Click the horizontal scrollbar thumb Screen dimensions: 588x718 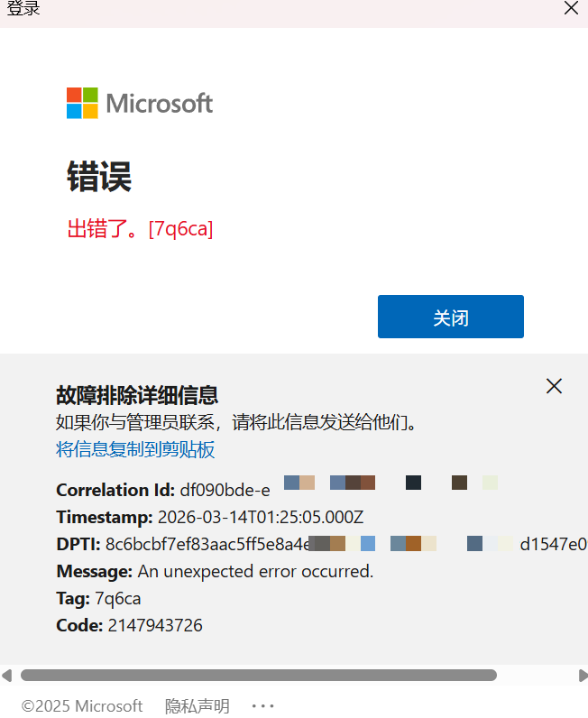tap(258, 675)
